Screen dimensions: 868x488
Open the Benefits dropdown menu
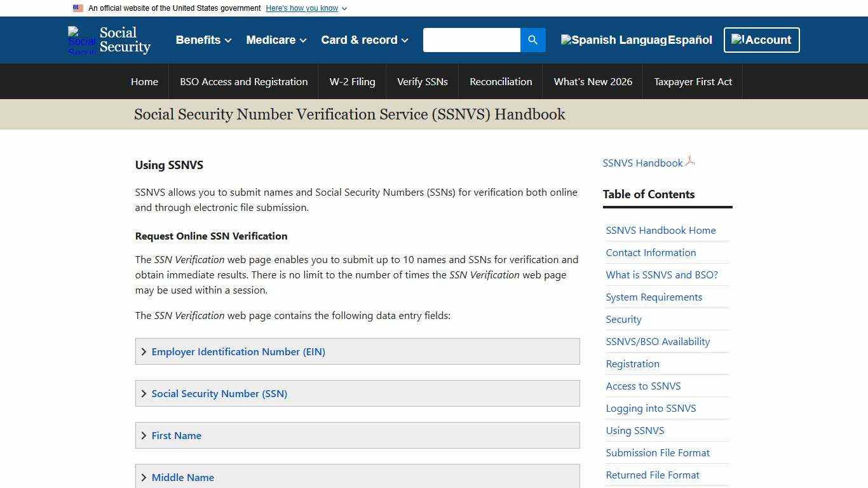pos(202,39)
